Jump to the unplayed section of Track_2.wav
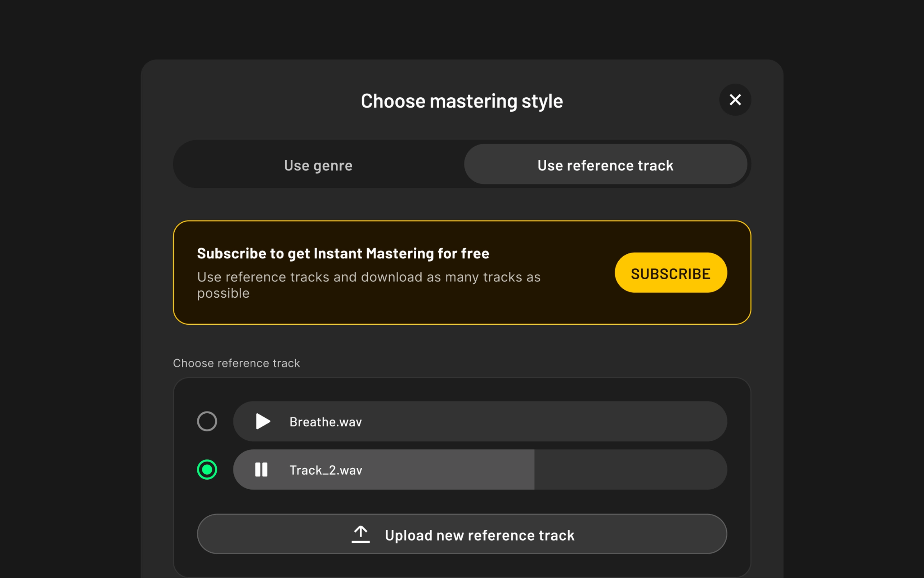 coord(630,470)
